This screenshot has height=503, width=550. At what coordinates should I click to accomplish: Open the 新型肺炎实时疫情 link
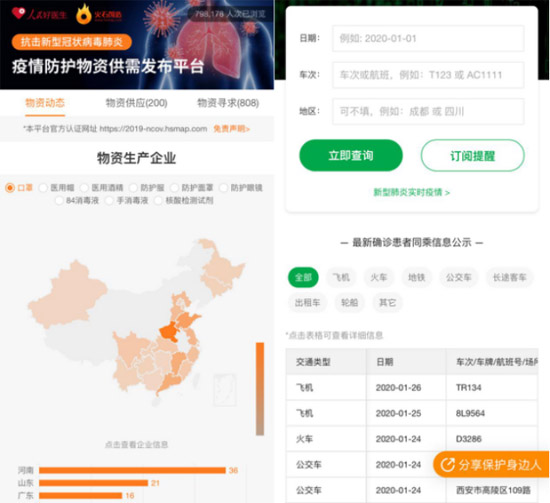pos(411,192)
